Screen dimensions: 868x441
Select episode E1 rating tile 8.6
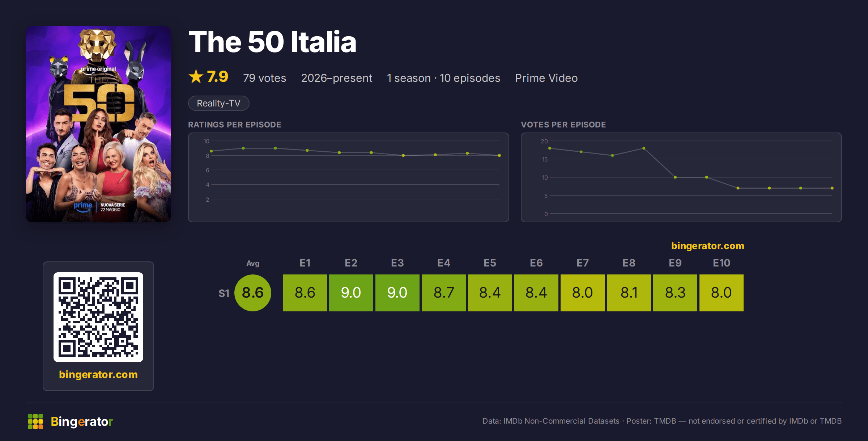(x=305, y=293)
